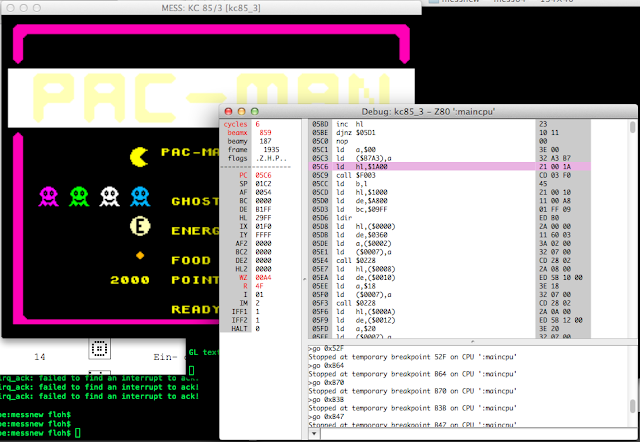Select disassembly line 05C0 nop
The width and height of the screenshot is (640, 442).
(450, 141)
